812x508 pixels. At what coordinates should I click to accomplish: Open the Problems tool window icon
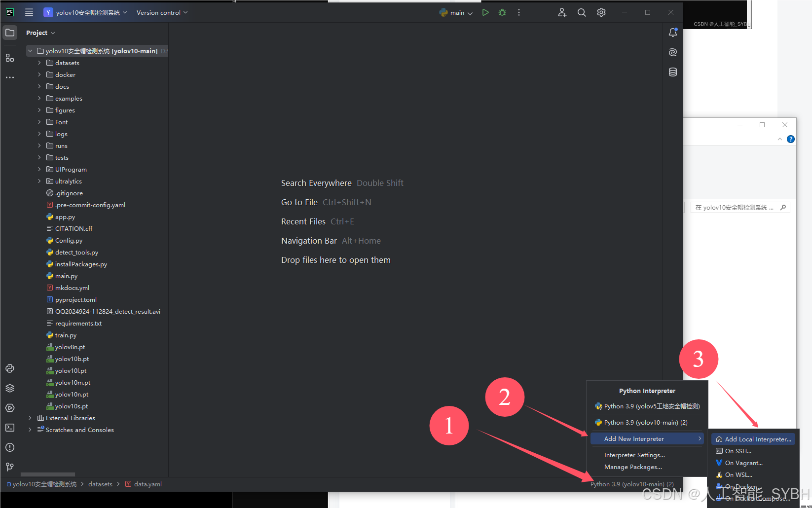(x=10, y=447)
